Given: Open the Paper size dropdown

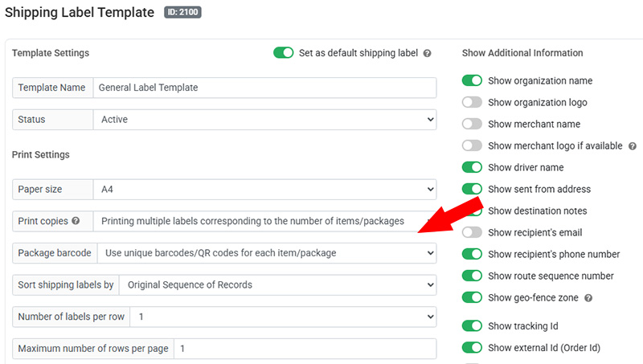Looking at the screenshot, I should [x=264, y=190].
